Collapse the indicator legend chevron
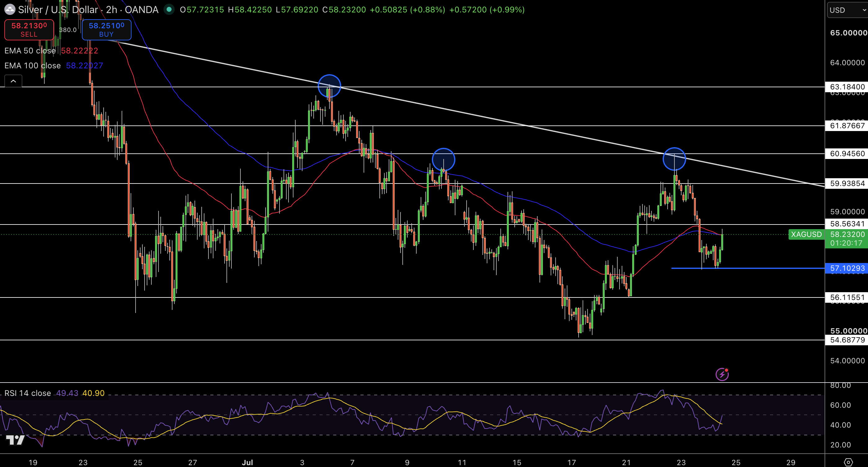Viewport: 868px width, 467px height. [13, 81]
